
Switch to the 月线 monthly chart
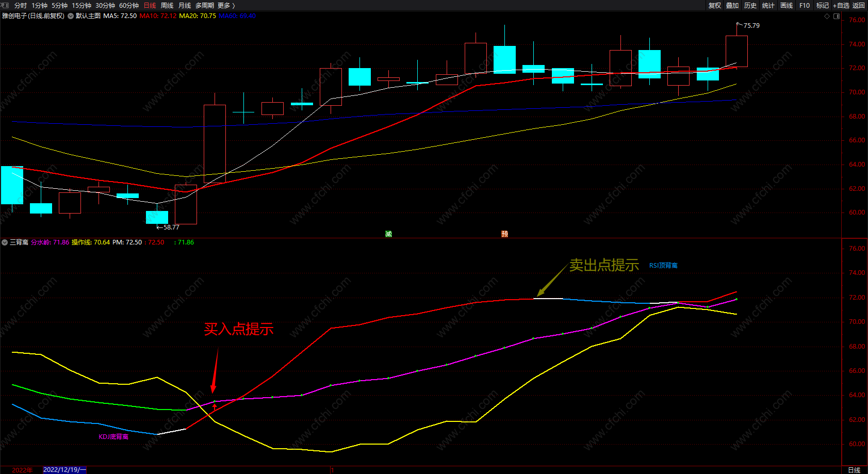click(185, 5)
